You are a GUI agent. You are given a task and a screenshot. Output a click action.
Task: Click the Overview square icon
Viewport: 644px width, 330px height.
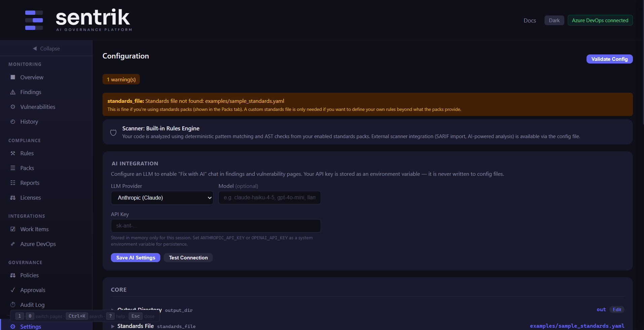[13, 77]
